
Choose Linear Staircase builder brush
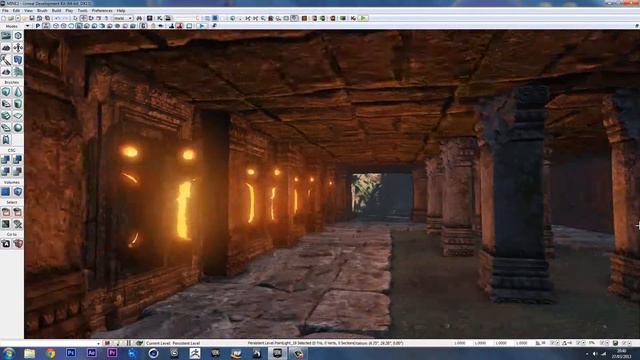point(6,116)
